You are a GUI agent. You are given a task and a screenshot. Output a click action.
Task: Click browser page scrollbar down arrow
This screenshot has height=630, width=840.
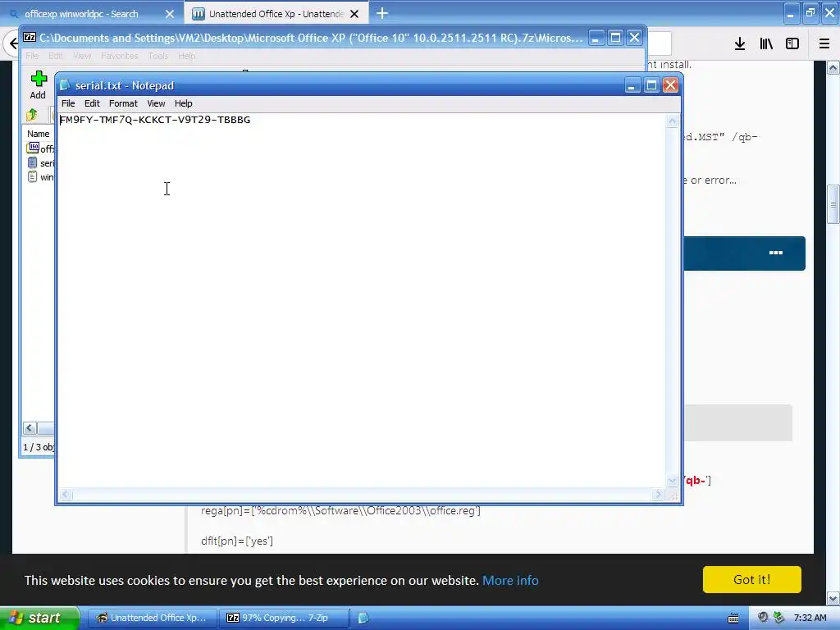(x=833, y=598)
